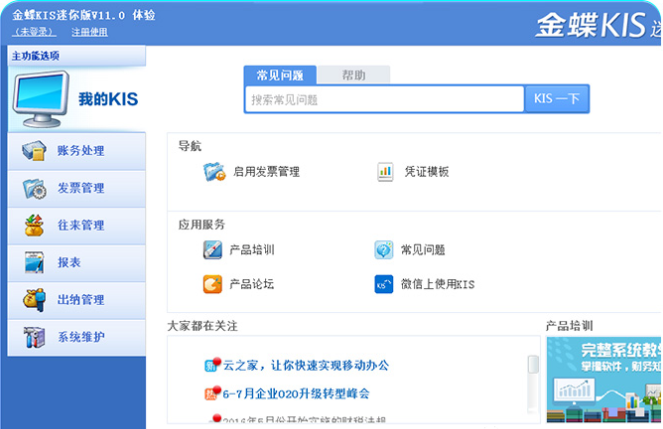Click the 大家都在关注 section heading
Screen dimensions: 663x429
pyautogui.click(x=203, y=326)
